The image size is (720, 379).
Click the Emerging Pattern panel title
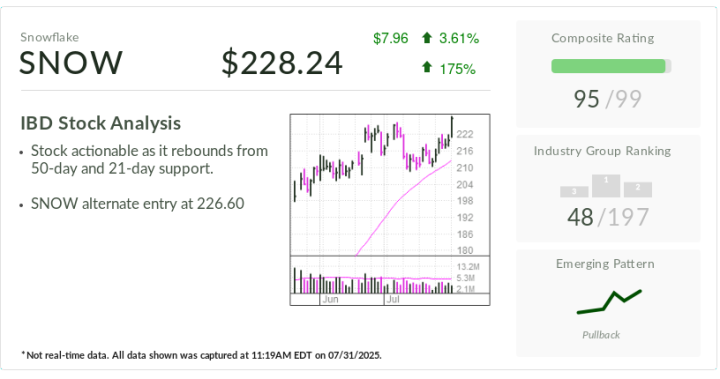tap(605, 264)
